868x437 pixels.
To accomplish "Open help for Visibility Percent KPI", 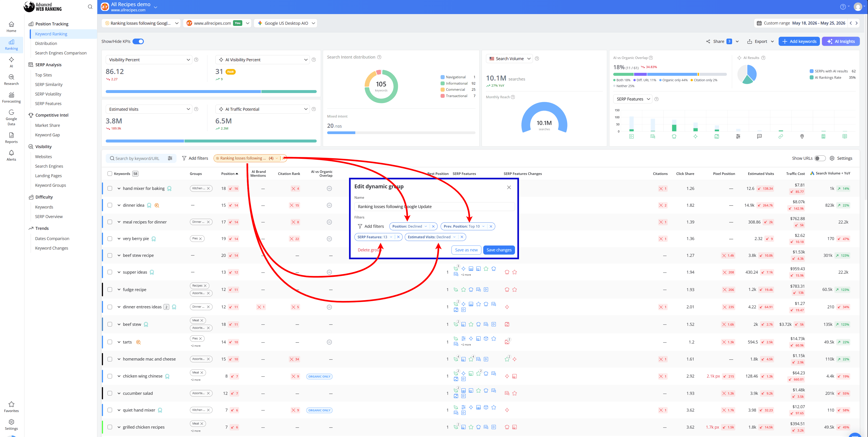I will pyautogui.click(x=196, y=60).
